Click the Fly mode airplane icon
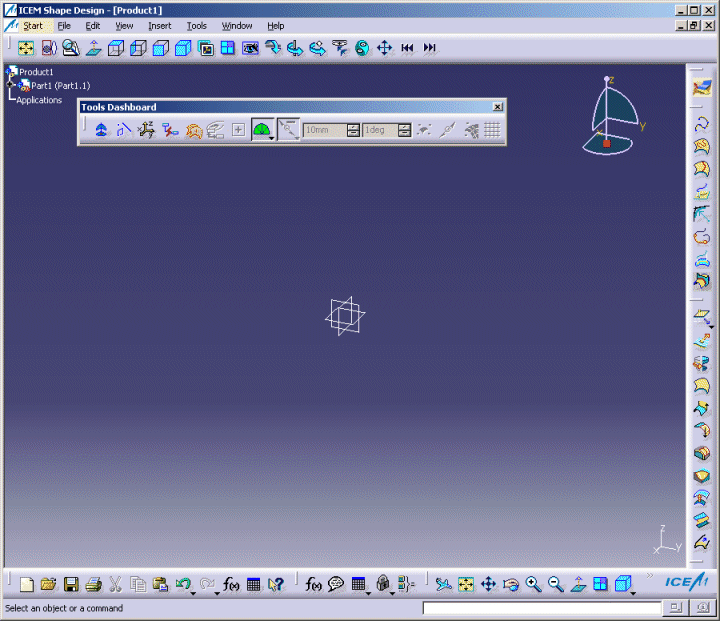This screenshot has height=621, width=720. tap(444, 584)
